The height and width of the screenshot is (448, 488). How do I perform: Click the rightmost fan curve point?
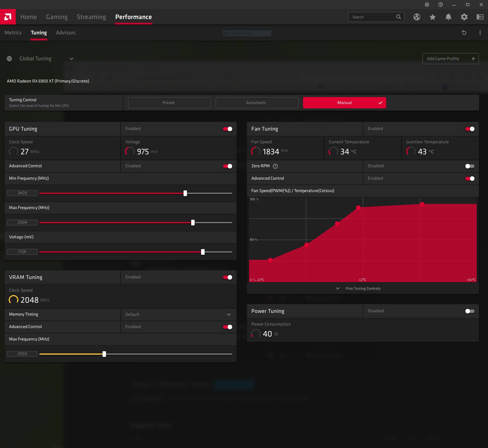pos(422,204)
